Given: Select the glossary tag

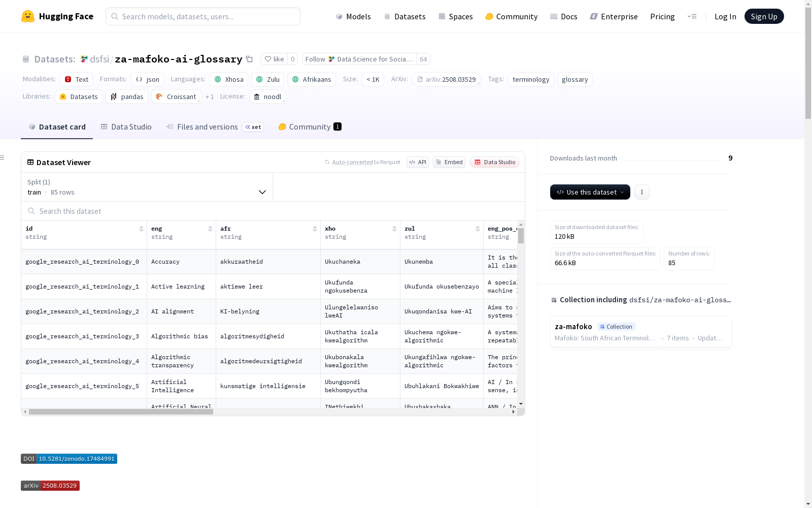Looking at the screenshot, I should [x=575, y=79].
